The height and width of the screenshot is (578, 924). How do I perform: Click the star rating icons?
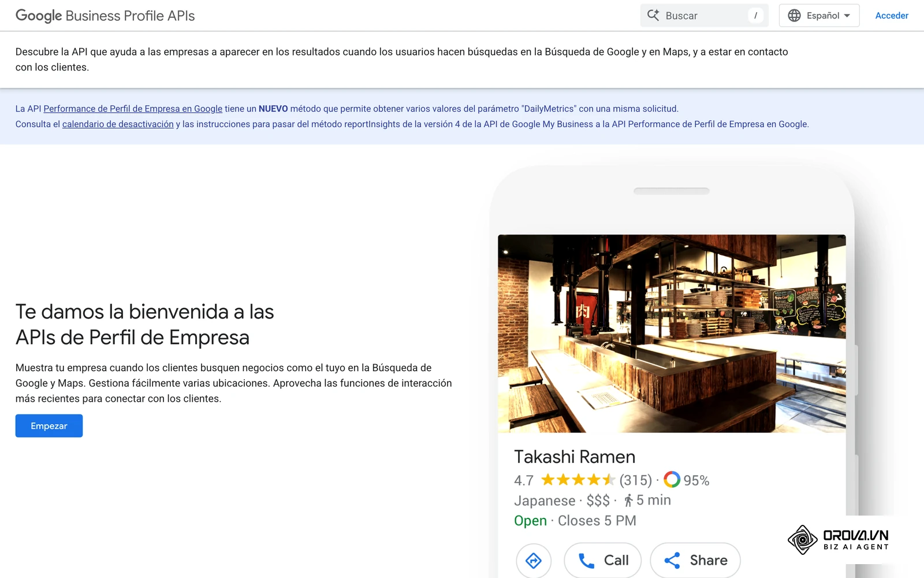pos(578,480)
